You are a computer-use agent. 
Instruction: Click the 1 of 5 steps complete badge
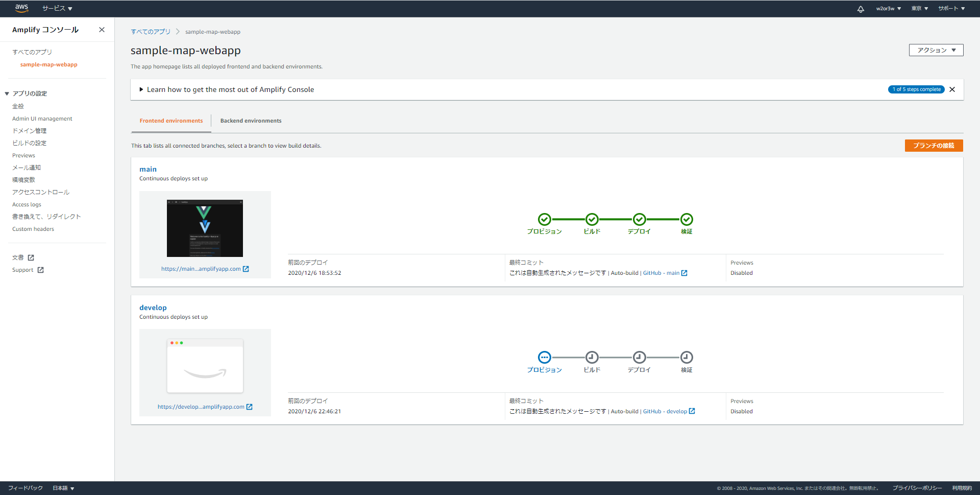[x=916, y=89]
